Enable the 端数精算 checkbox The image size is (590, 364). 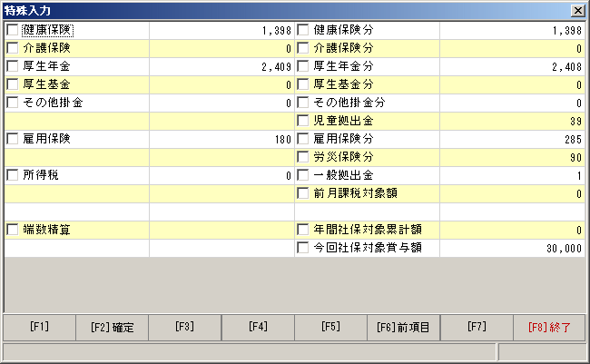pos(13,230)
